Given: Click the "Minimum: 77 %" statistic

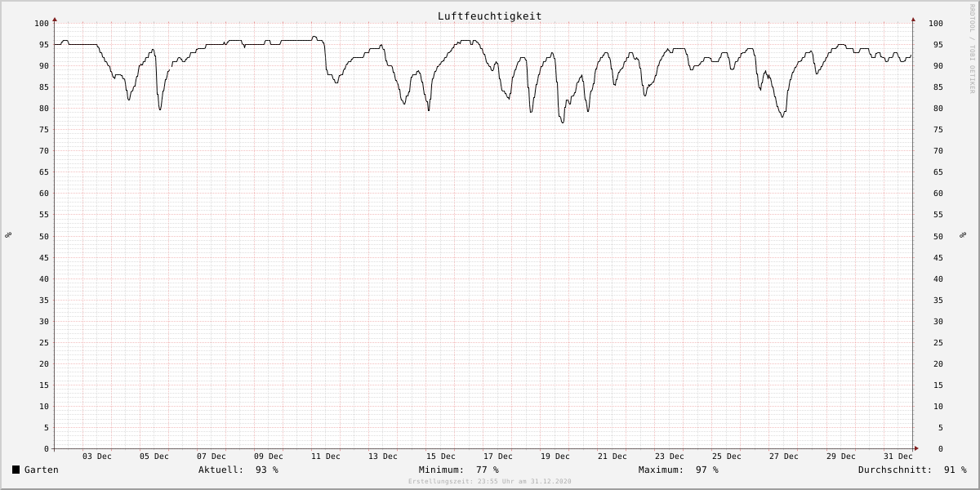Looking at the screenshot, I should click(459, 470).
